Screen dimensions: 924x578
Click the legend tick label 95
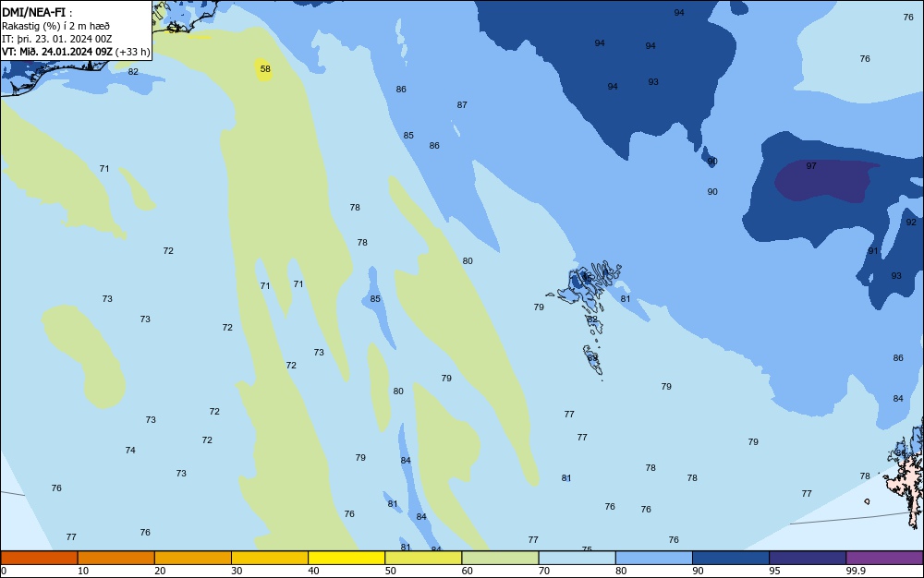click(774, 571)
